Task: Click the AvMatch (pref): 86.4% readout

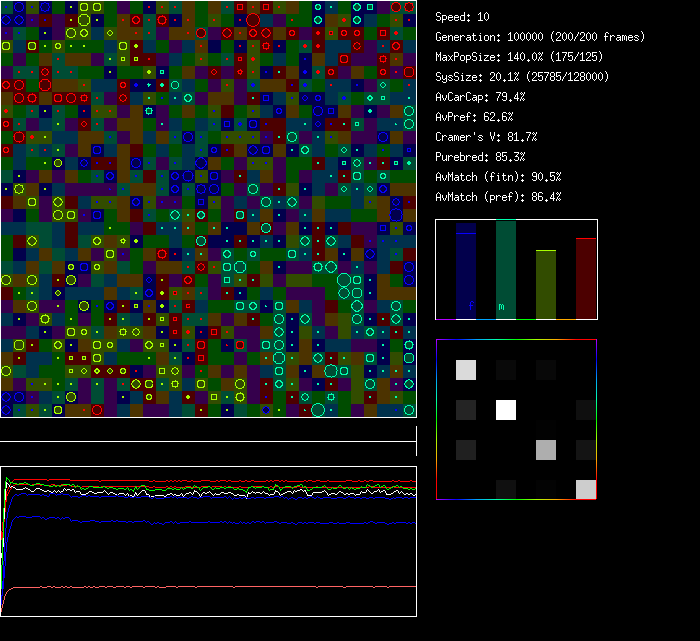Action: [x=498, y=197]
